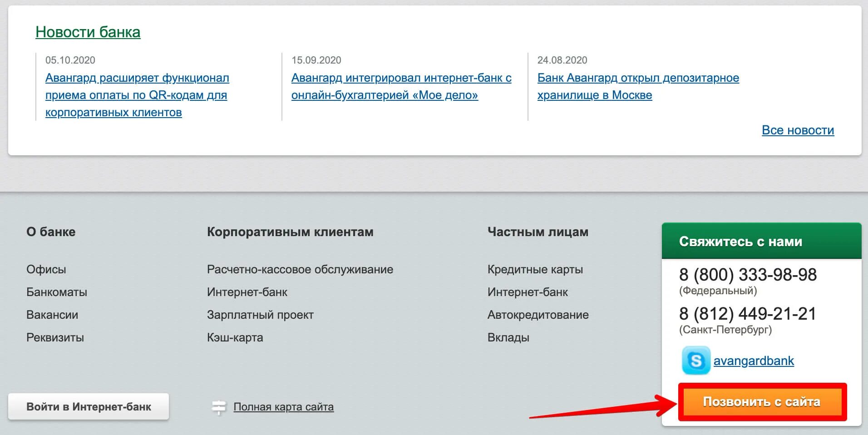Open Расчетно-кассовое обслуживание link
868x435 pixels.
(x=300, y=269)
